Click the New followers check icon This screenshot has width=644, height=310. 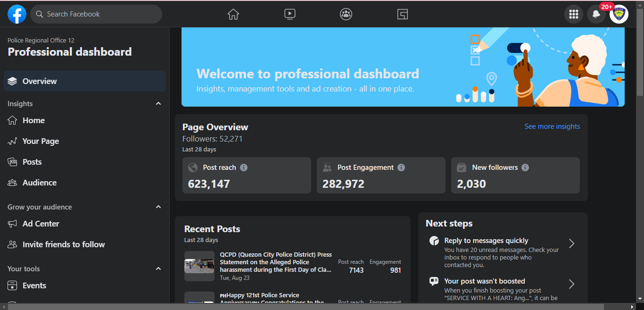(x=462, y=168)
